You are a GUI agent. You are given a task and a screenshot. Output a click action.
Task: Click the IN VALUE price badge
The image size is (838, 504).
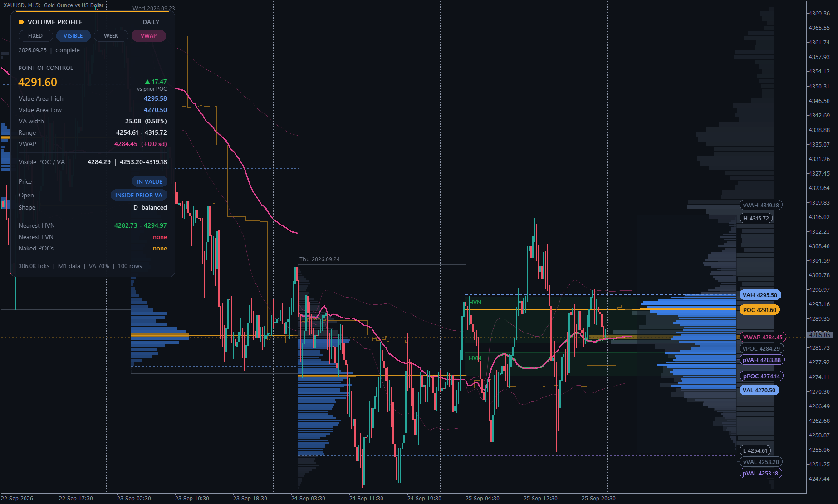pos(149,182)
